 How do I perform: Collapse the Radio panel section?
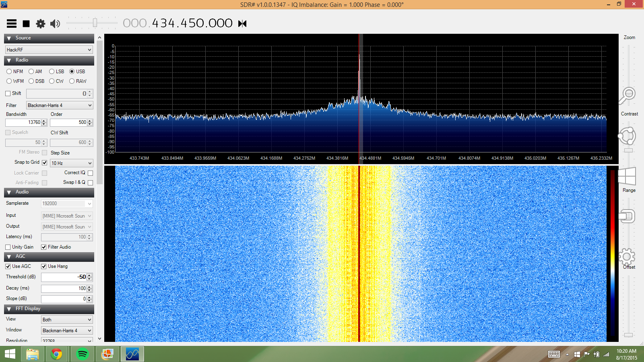[x=9, y=60]
